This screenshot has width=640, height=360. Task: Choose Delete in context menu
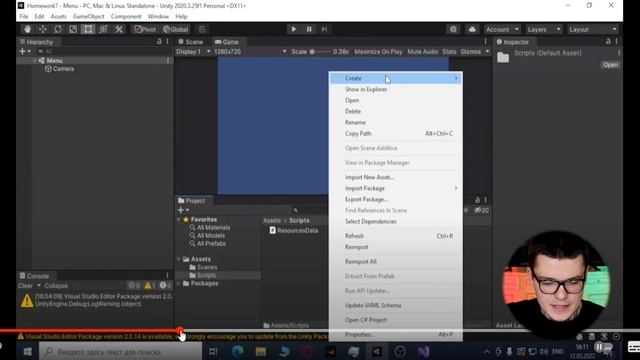353,111
